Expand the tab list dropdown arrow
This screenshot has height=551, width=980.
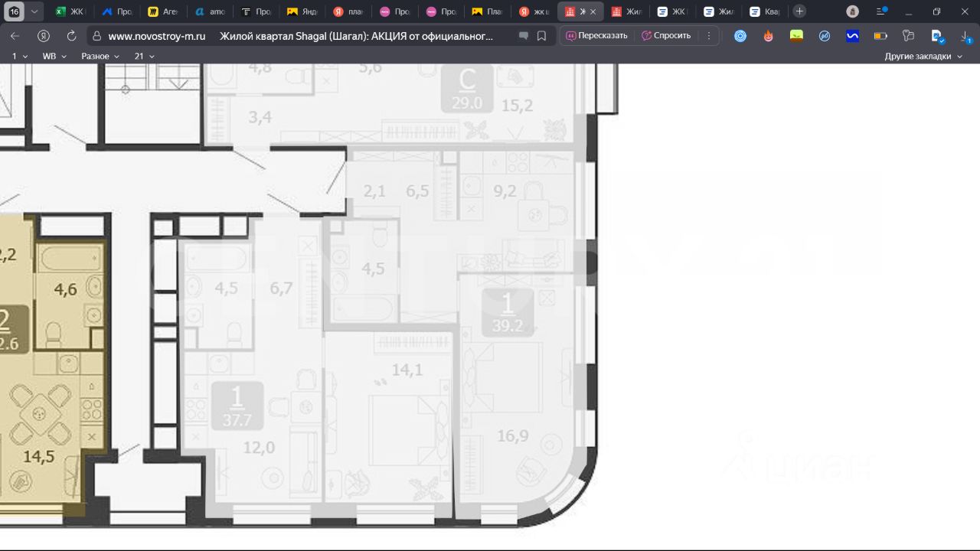point(34,11)
